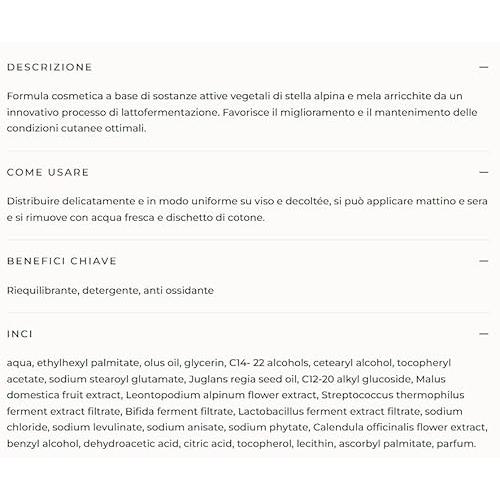Image resolution: width=500 pixels, height=500 pixels.
Task: Click 'Leontopodium alpinum flower extract' ingredient
Action: coord(222,395)
